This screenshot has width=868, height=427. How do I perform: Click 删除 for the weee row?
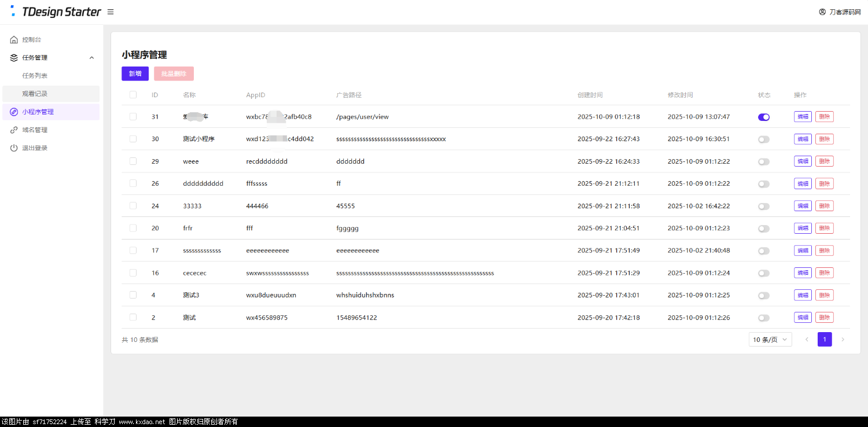(x=824, y=161)
